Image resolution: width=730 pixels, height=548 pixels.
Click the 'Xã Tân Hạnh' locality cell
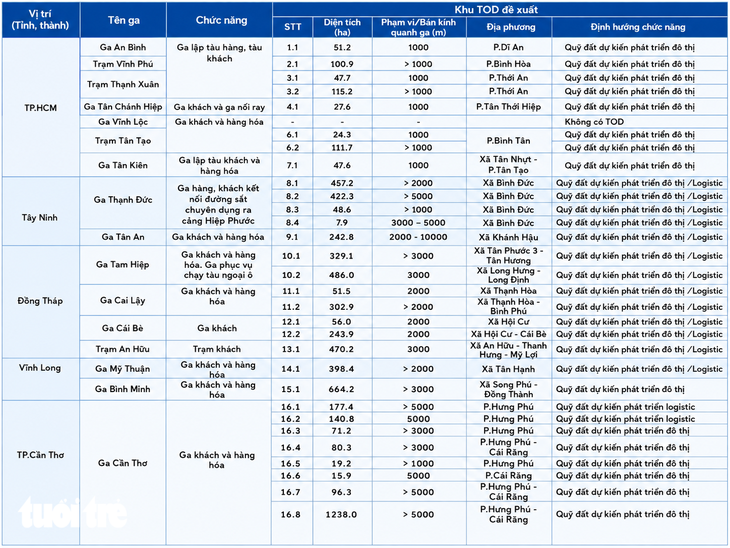(x=509, y=369)
